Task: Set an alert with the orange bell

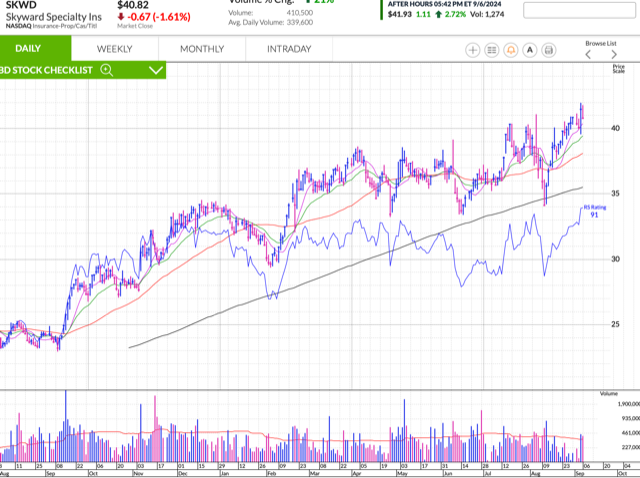Action: [x=511, y=50]
